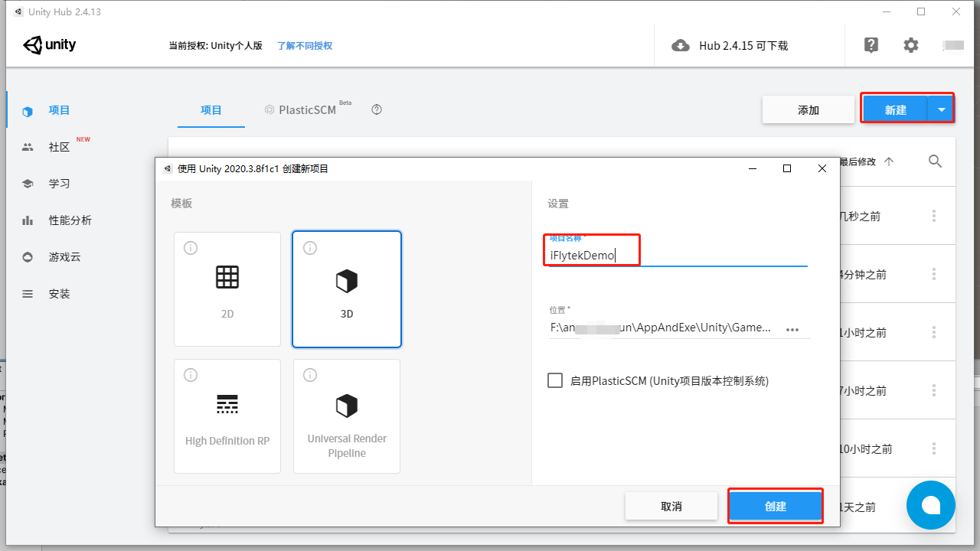
Task: Click the 取消 button
Action: 671,507
